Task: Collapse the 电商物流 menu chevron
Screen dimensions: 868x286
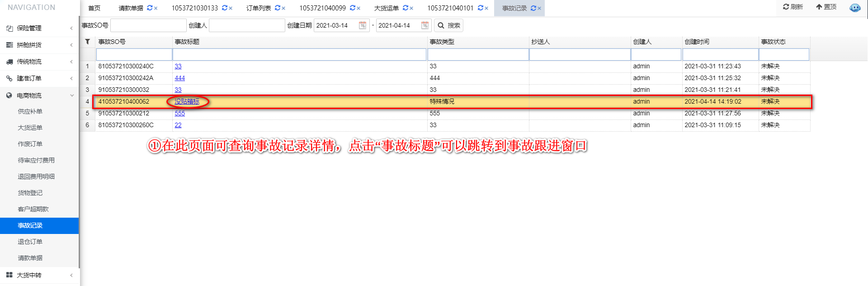Action: (x=71, y=95)
